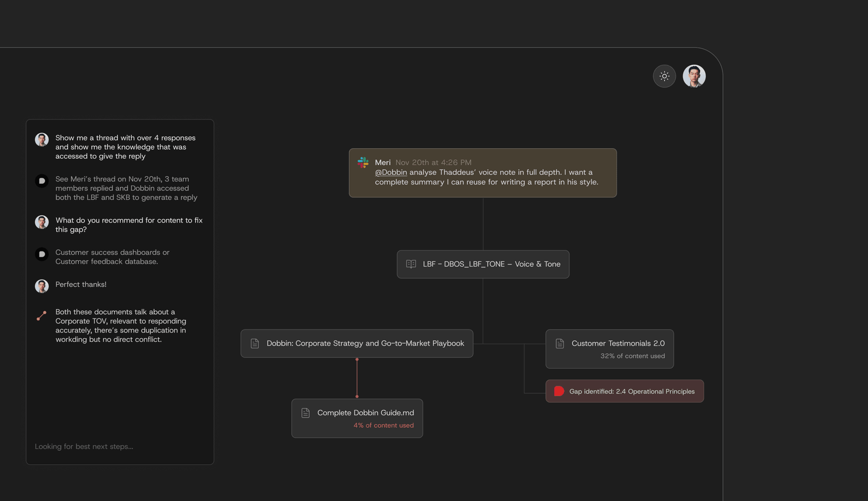
Task: Click the user avatar beside Perfect thanks!
Action: [42, 286]
